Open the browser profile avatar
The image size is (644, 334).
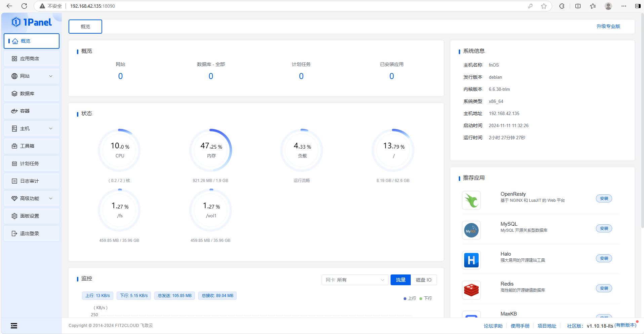[x=608, y=6]
